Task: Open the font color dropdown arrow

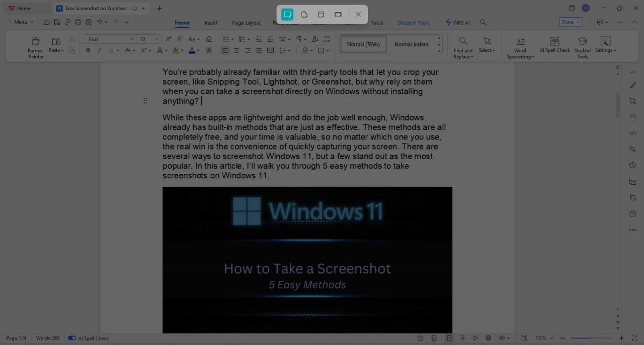Action: point(198,50)
